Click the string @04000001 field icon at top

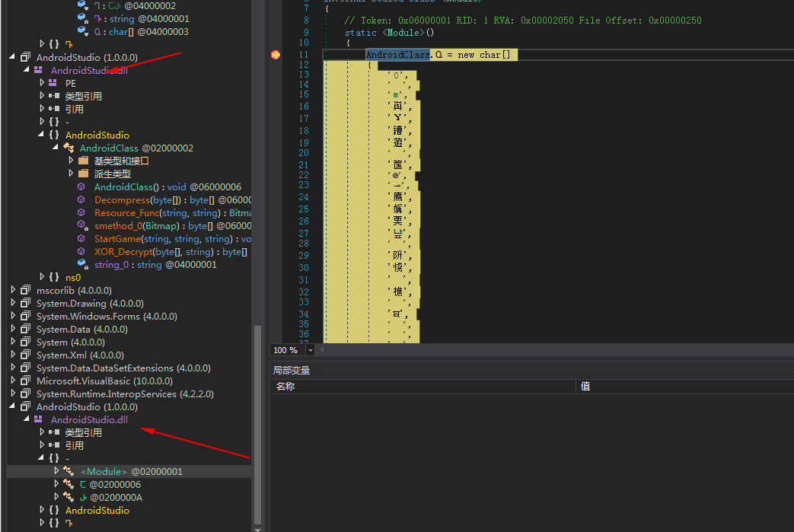click(82, 18)
